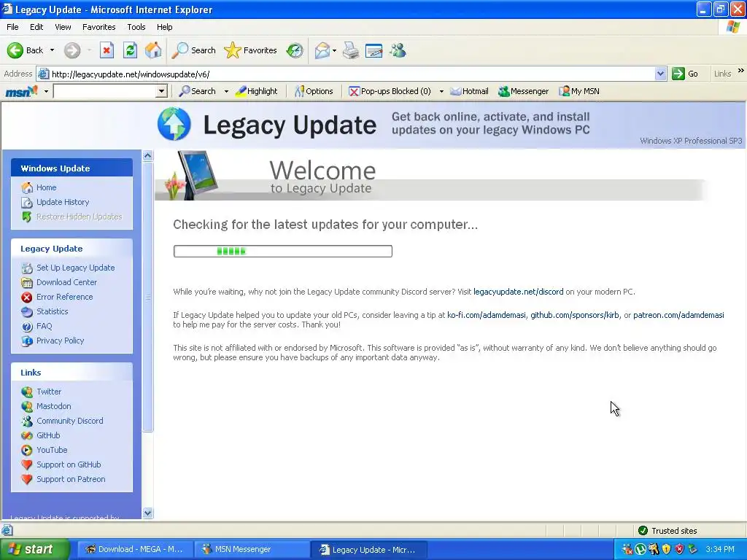Click the Back arrow button

[25, 50]
